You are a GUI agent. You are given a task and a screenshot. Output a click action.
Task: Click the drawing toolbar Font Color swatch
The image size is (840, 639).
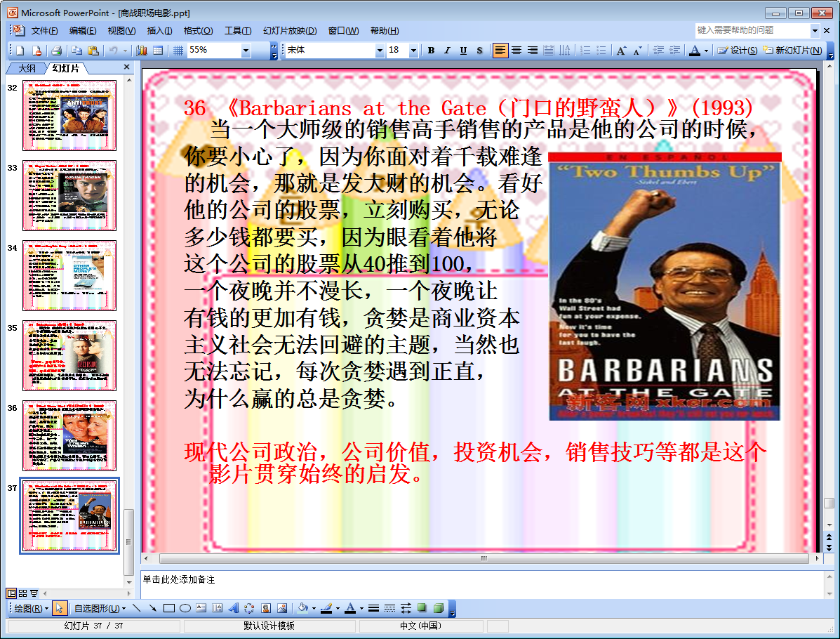[x=350, y=608]
